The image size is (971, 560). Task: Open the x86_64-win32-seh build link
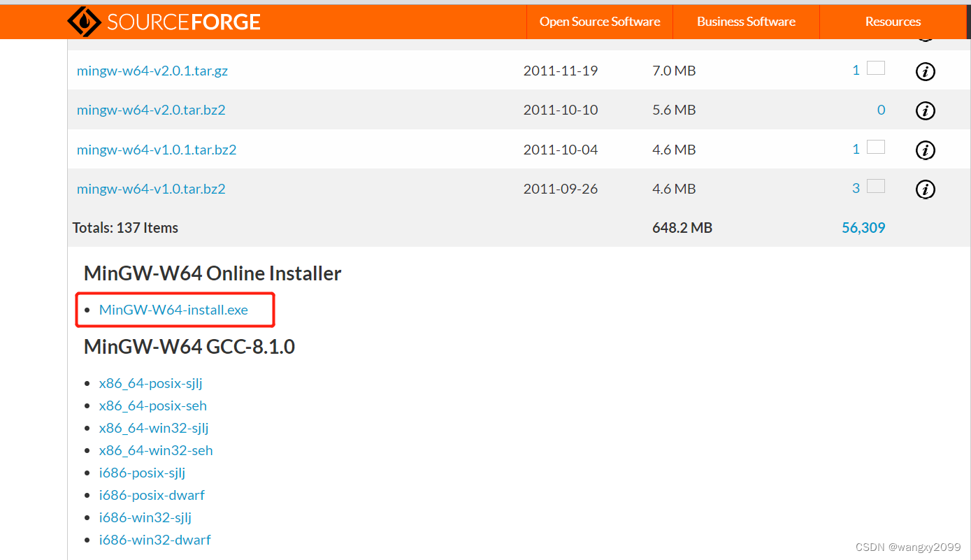(156, 450)
